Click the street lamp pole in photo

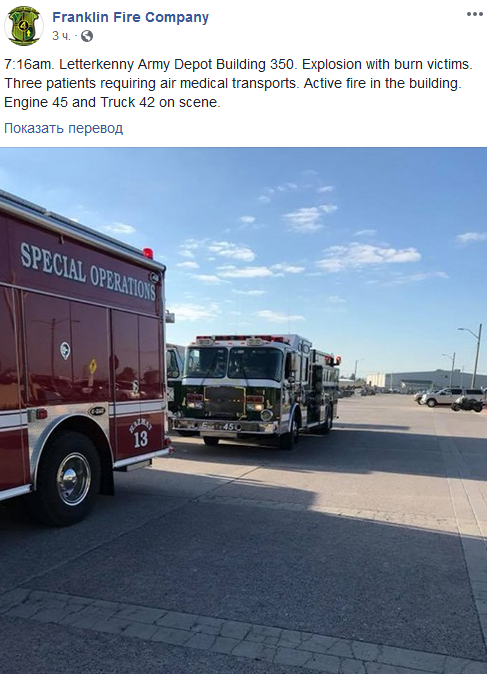click(477, 356)
